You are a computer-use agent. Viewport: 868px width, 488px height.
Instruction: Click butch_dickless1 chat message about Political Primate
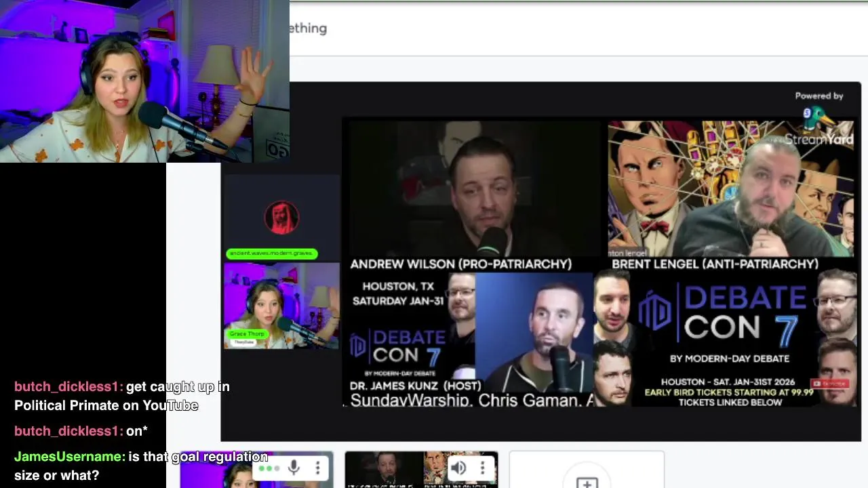pos(122,396)
